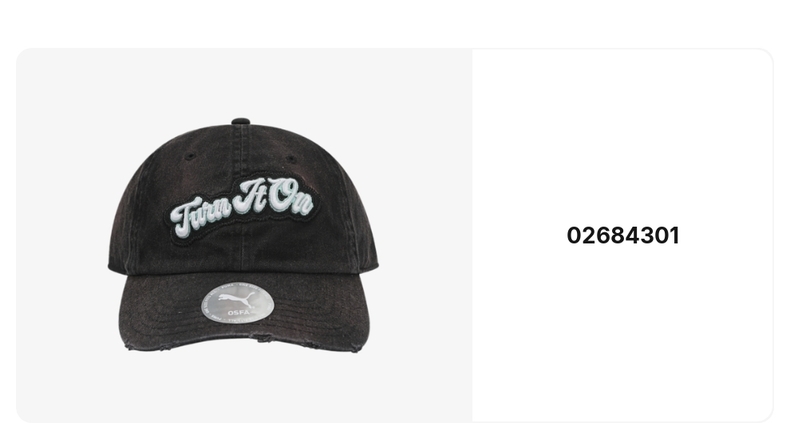This screenshot has height=423, width=790.
Task: Click the Puma OSFA silver sticker
Action: (x=237, y=302)
